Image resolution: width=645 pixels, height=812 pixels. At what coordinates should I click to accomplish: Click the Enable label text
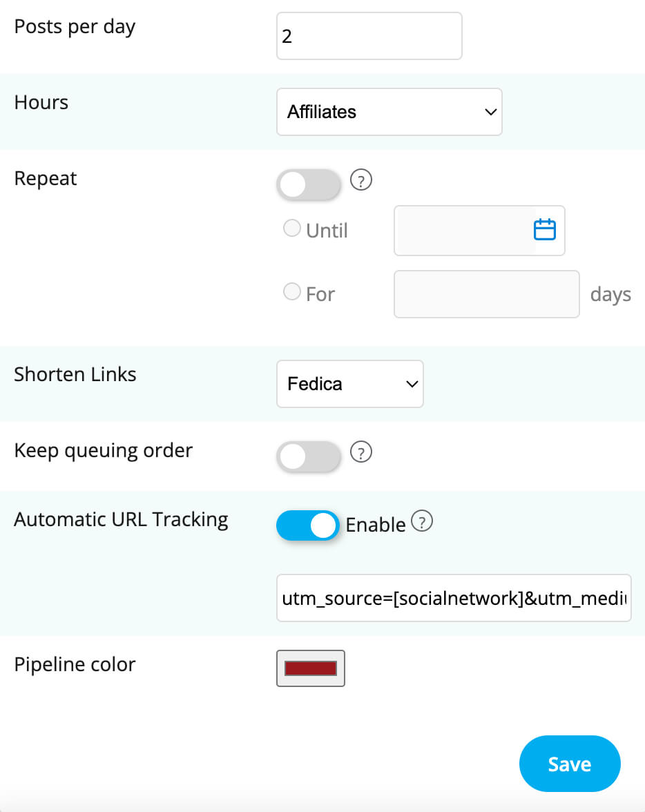[x=375, y=525]
